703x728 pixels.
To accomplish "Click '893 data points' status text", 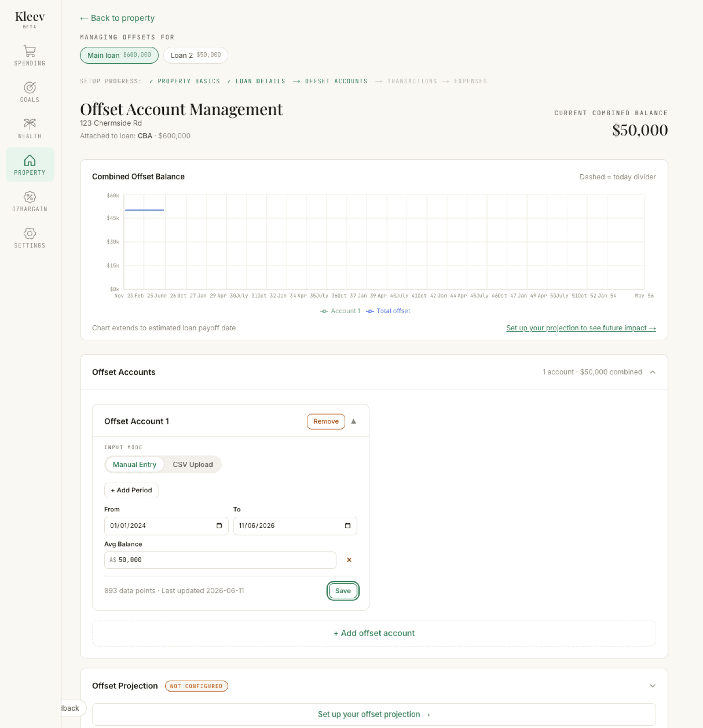I will (x=130, y=591).
